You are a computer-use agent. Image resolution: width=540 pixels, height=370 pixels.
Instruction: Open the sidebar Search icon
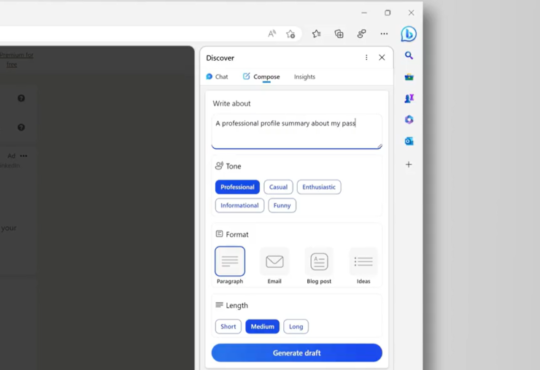(409, 55)
